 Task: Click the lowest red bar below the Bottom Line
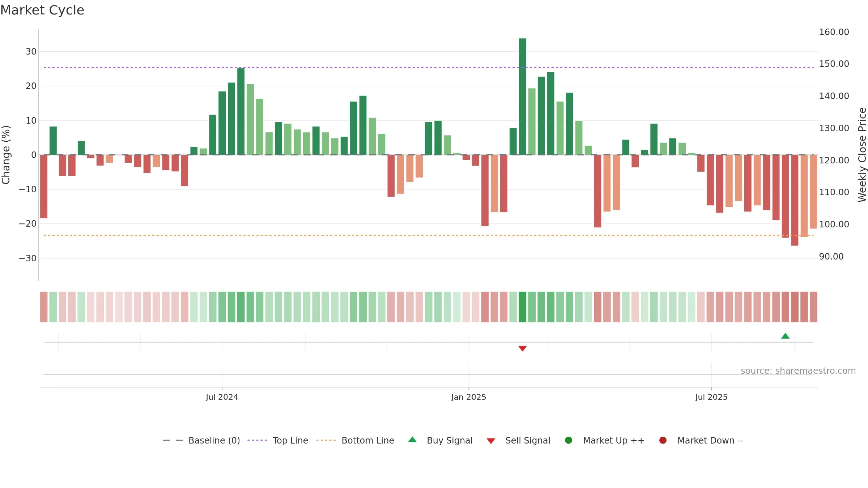(795, 200)
